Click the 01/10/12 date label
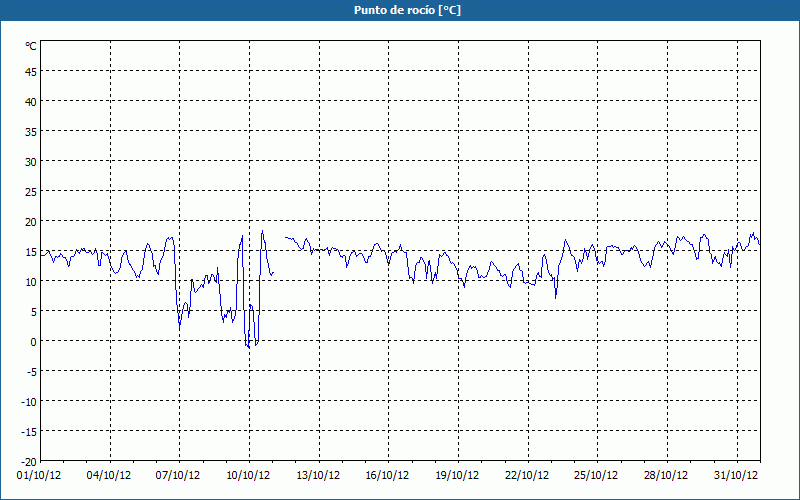 click(x=39, y=476)
